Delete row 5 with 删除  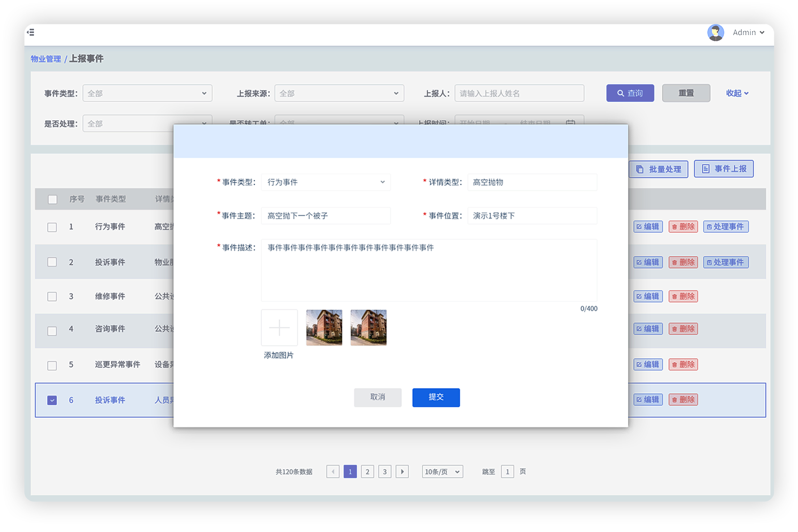pyautogui.click(x=683, y=364)
